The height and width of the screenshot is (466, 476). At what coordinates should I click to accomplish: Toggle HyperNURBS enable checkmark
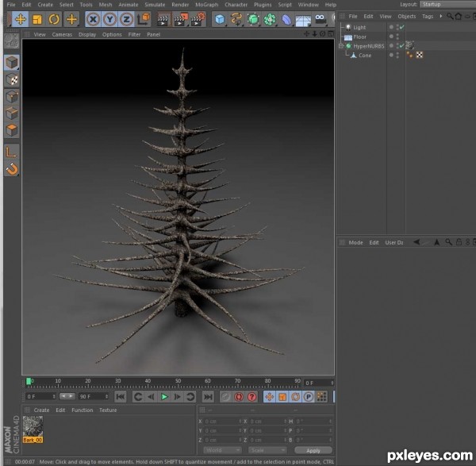tap(402, 46)
